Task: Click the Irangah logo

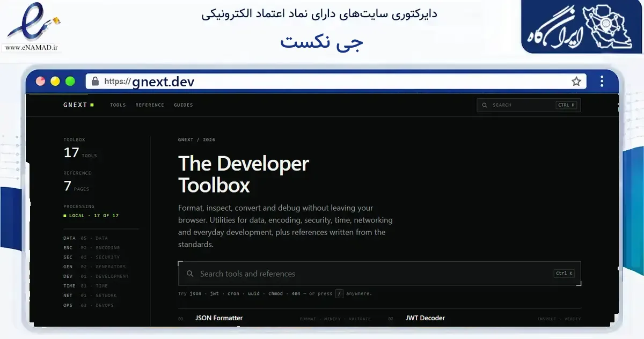Action: point(582,26)
